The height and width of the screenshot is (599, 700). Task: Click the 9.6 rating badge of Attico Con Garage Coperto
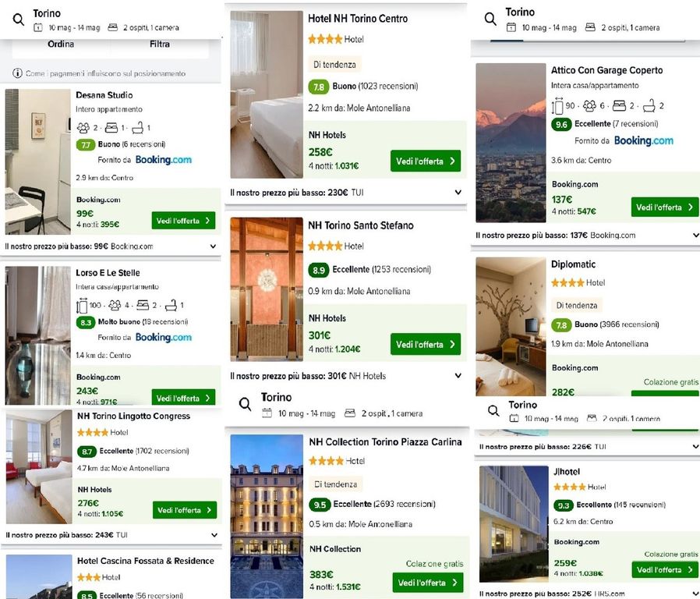coord(561,124)
